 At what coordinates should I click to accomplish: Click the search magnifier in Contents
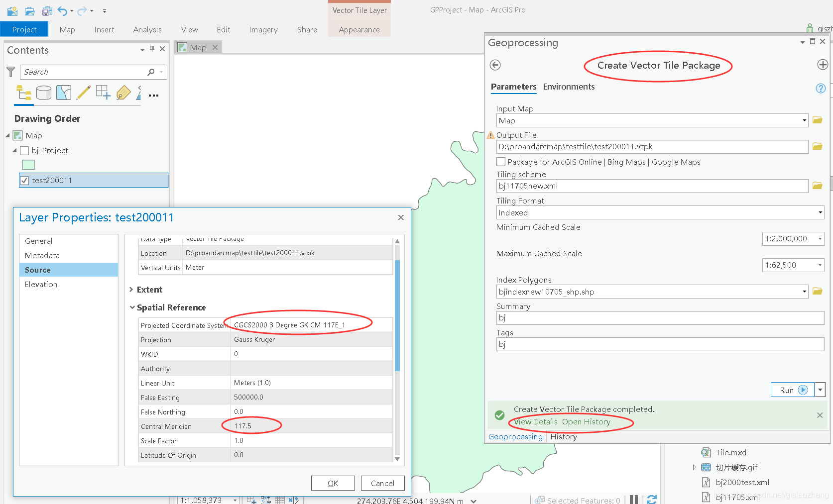(x=151, y=72)
